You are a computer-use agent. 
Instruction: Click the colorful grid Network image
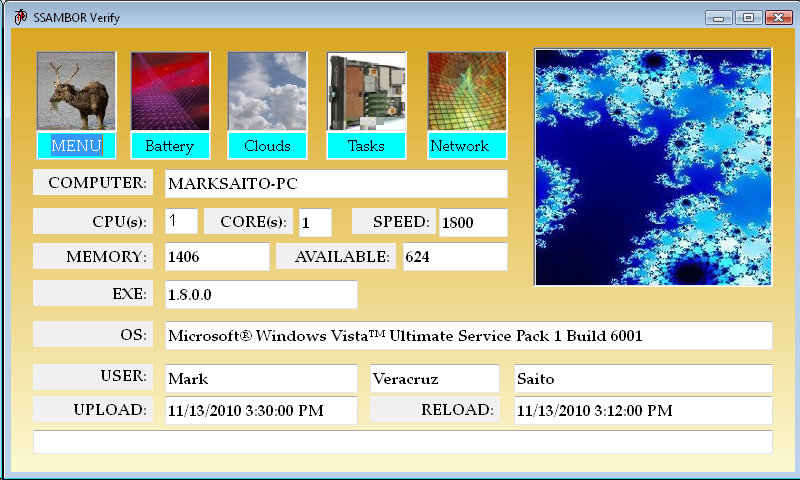[467, 91]
